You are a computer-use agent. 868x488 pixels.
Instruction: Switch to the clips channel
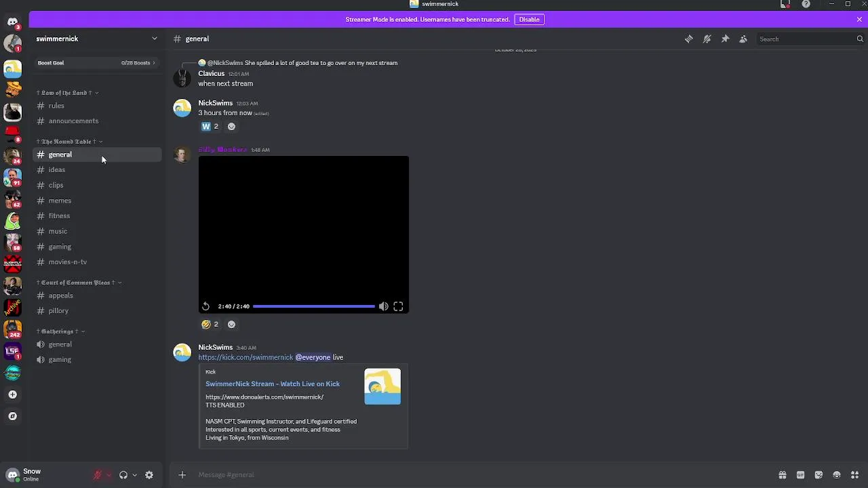tap(97, 185)
